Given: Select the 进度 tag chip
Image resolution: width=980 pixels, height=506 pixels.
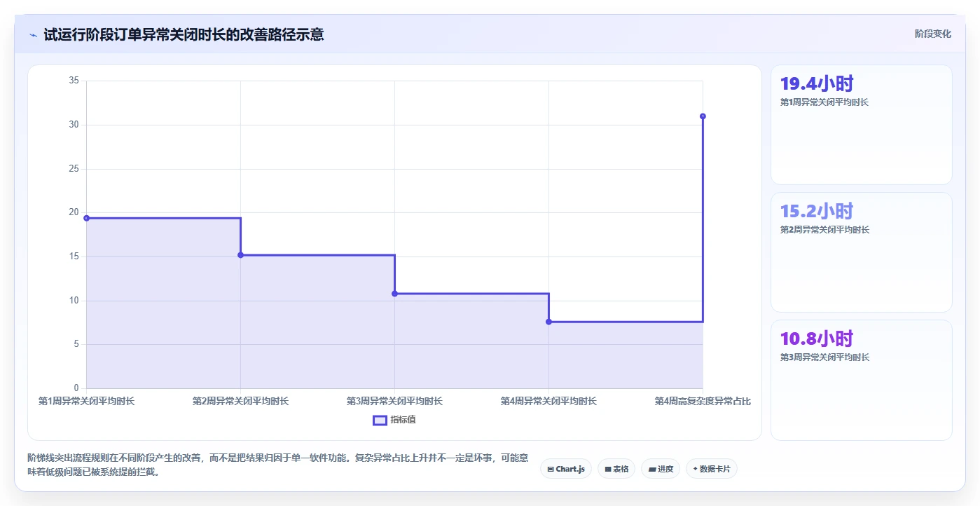Looking at the screenshot, I should (x=661, y=469).
